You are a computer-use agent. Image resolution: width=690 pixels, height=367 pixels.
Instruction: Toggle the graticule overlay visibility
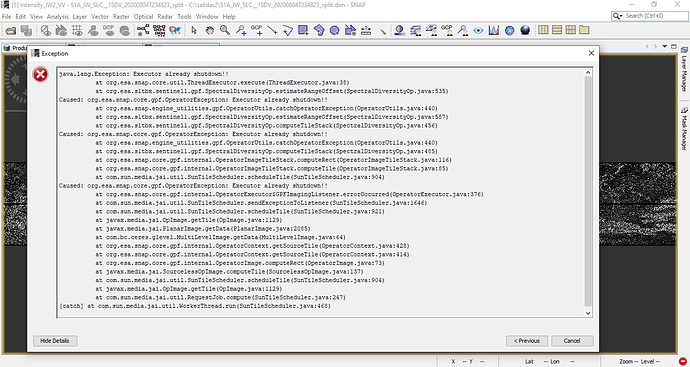pos(77,30)
